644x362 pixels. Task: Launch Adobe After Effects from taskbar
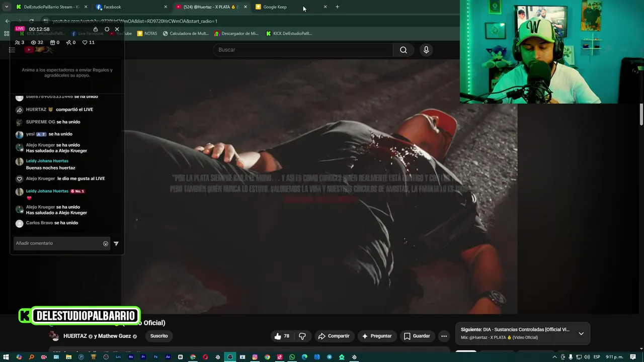168,357
